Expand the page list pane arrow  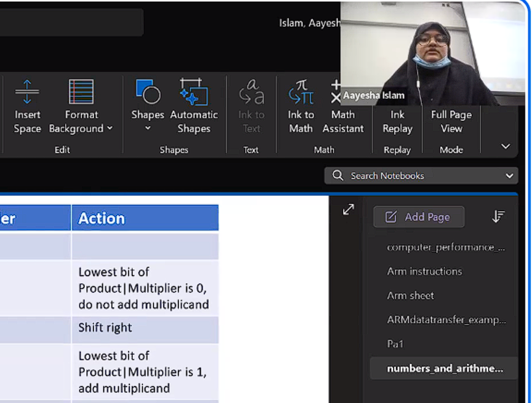[x=349, y=210]
